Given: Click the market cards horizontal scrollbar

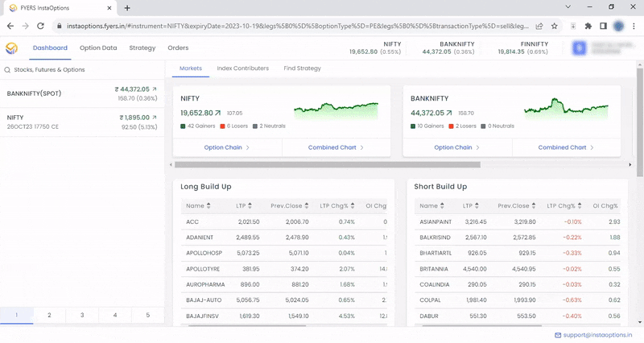Looking at the screenshot, I should tap(328, 165).
